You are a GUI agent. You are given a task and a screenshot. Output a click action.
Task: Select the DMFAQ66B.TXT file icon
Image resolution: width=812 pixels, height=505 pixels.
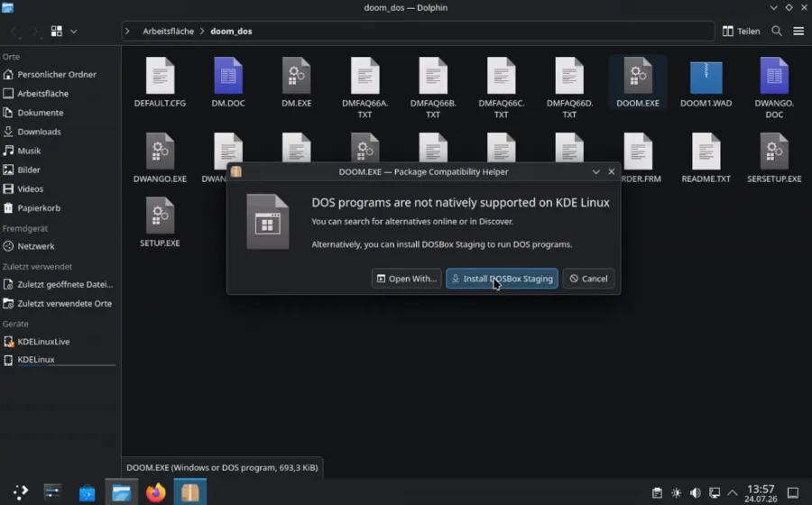coord(433,76)
